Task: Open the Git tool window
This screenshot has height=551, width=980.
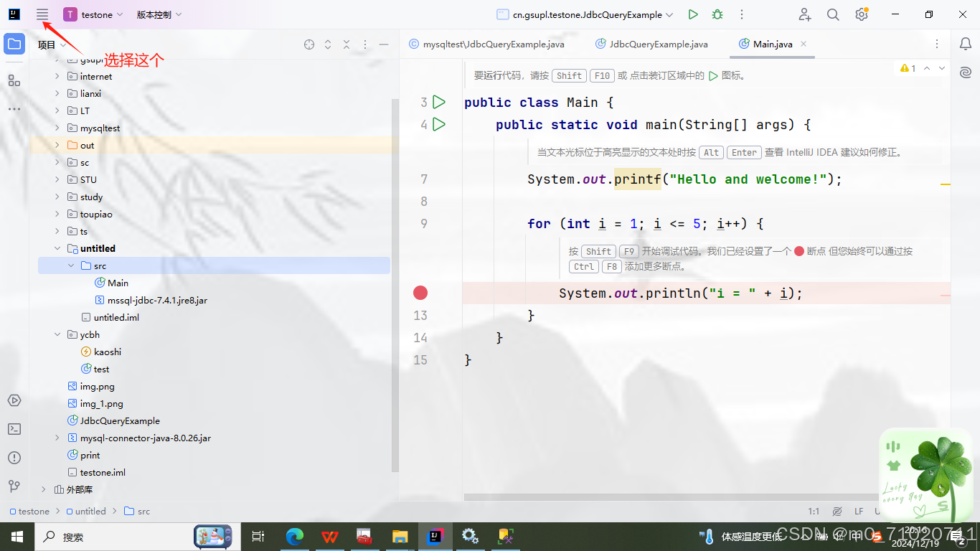Action: pyautogui.click(x=14, y=486)
